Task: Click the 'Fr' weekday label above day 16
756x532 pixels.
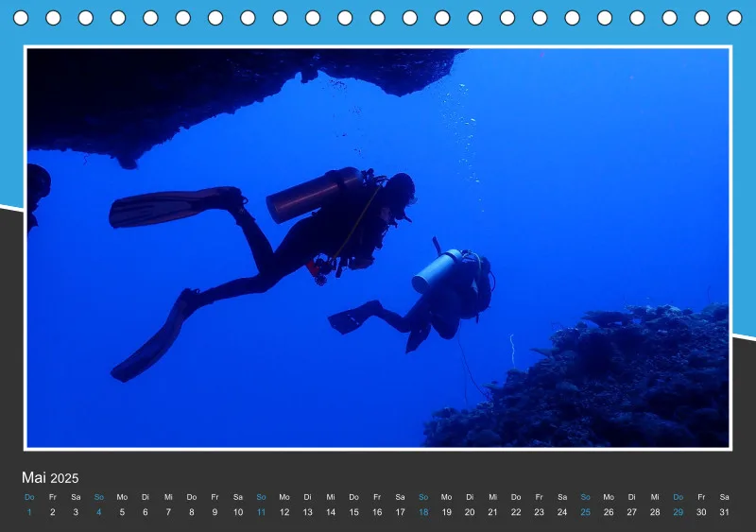Action: pos(377,497)
